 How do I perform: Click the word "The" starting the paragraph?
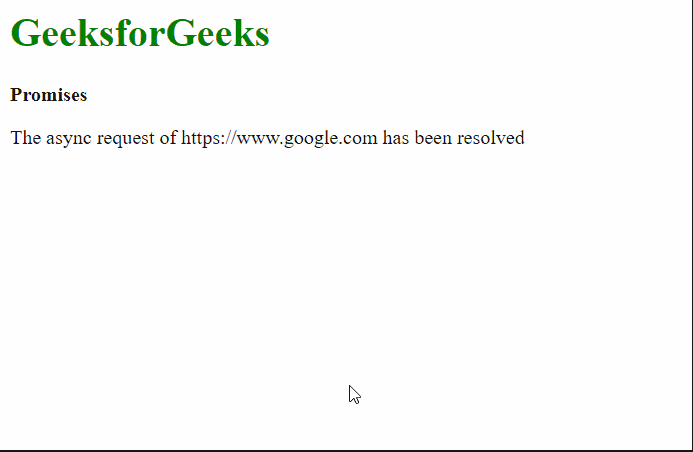pos(26,138)
